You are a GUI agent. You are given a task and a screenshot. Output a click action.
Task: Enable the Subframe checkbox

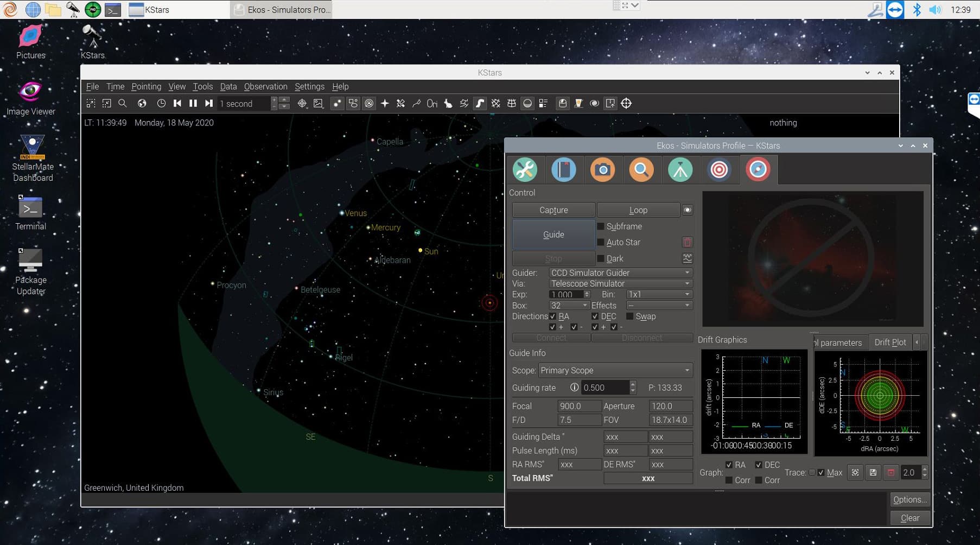[x=601, y=226]
